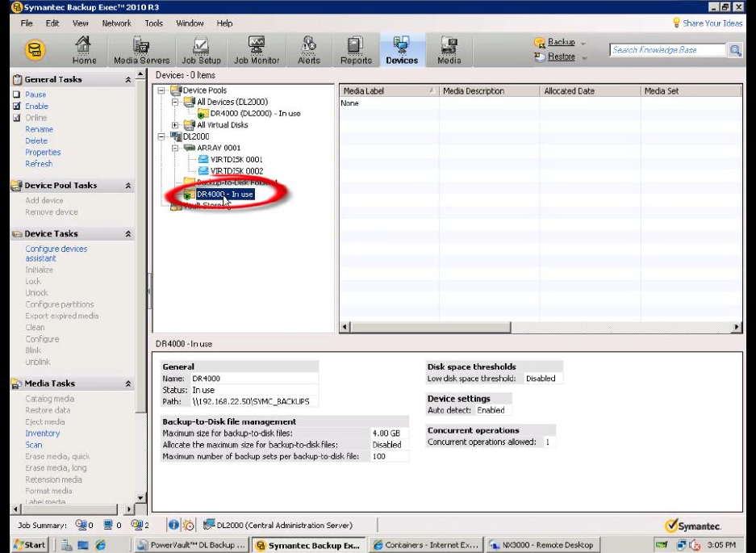The width and height of the screenshot is (756, 553).
Task: Open the Network menu
Action: [x=117, y=23]
